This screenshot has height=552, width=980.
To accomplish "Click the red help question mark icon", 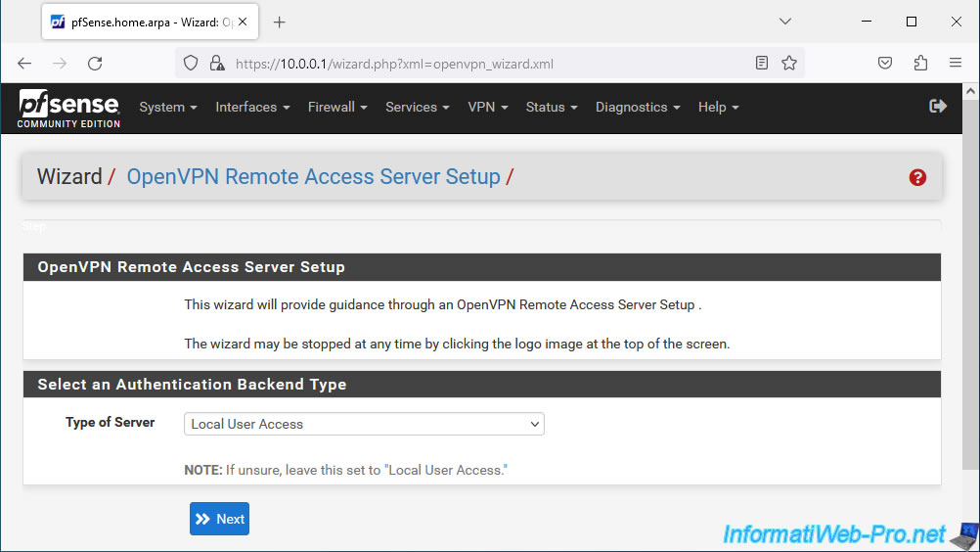I will click(x=916, y=177).
